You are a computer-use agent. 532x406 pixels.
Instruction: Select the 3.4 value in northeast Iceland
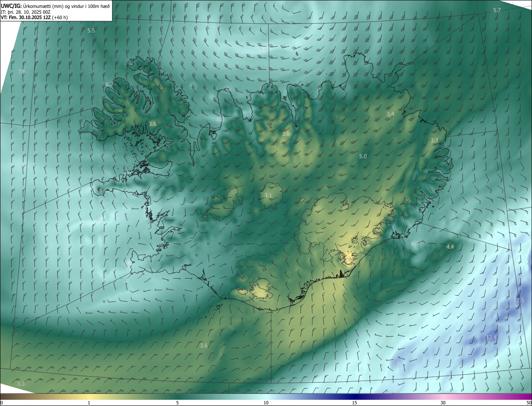pos(390,114)
